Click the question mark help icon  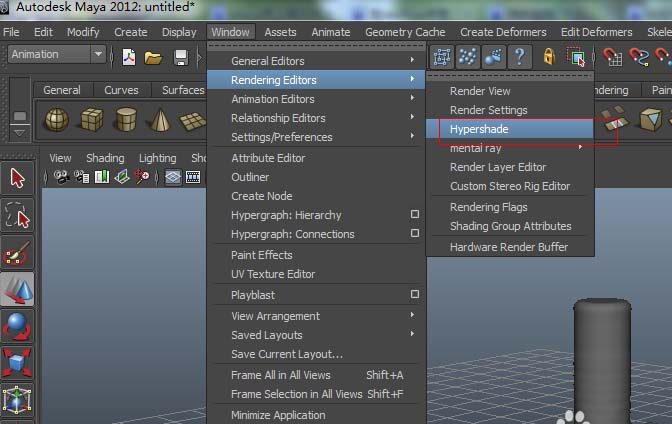click(520, 57)
